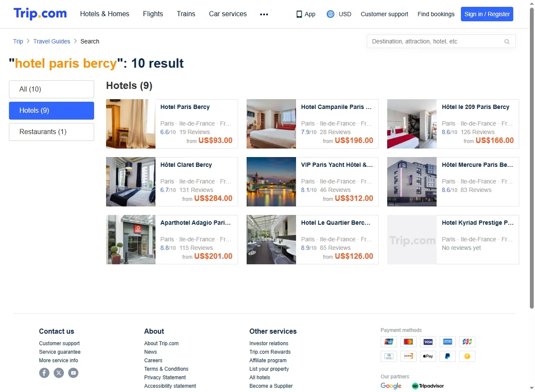Viewport: 535px width, 392px height.
Task: Open Terms & Conditions footer link
Action: [x=166, y=369]
